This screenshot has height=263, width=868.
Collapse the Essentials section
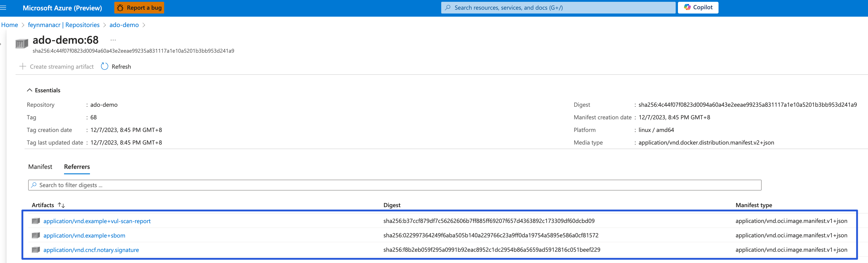[x=29, y=90]
